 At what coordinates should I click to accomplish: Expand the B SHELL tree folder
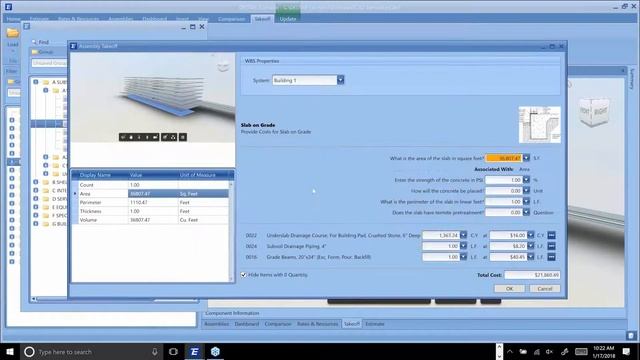pos(36,182)
